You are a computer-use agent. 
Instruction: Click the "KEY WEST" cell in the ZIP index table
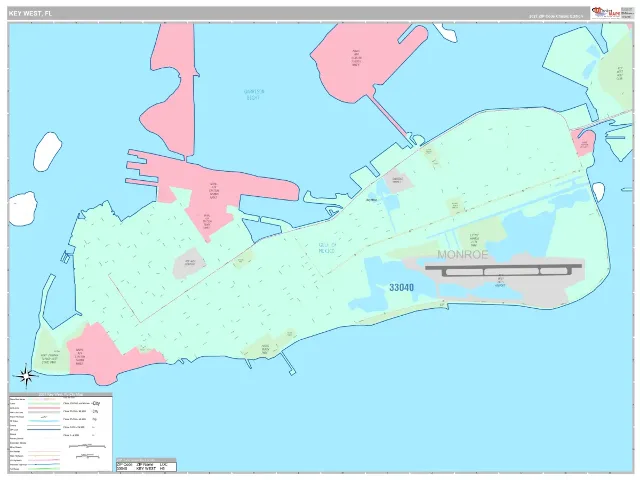pos(146,469)
